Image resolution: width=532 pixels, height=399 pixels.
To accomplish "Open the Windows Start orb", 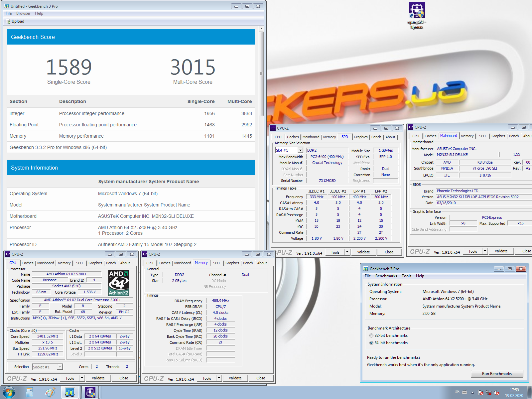I will pyautogui.click(x=9, y=392).
